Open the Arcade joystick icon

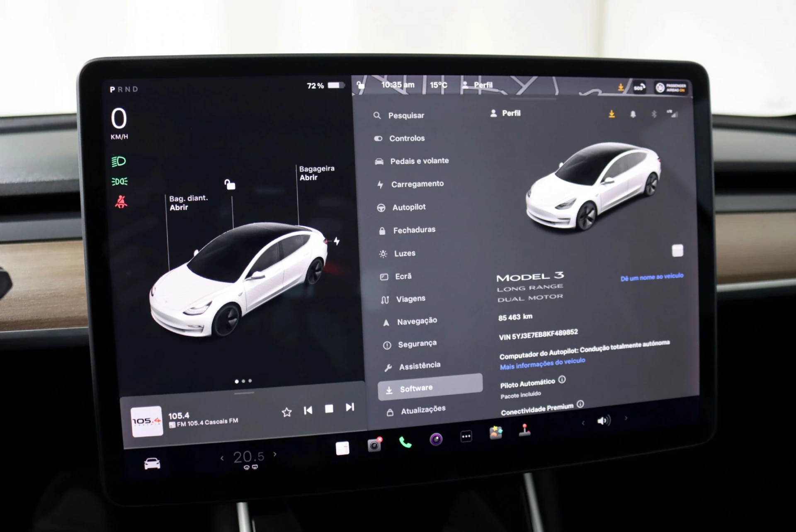click(525, 430)
